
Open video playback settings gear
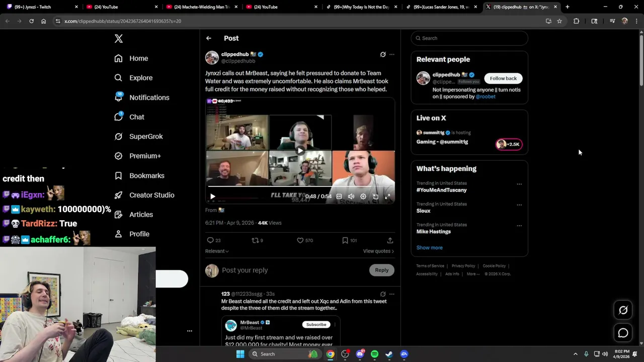pos(363,197)
